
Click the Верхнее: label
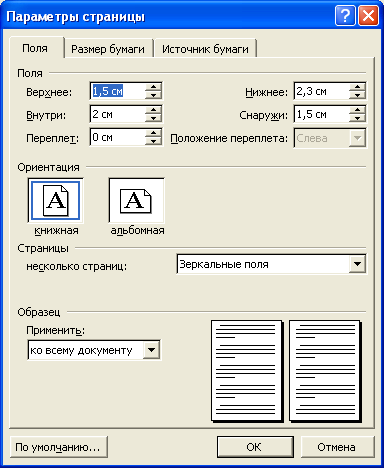(49, 92)
